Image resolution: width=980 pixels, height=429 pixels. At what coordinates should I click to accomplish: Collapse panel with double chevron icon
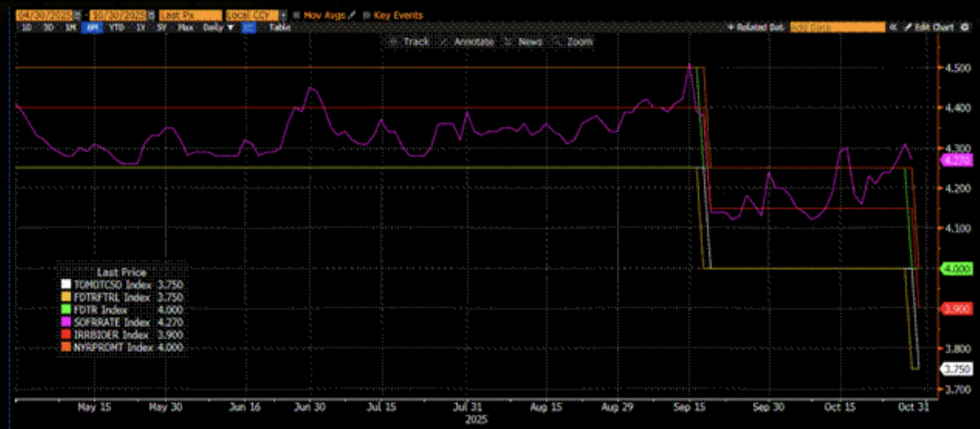pyautogui.click(x=894, y=27)
